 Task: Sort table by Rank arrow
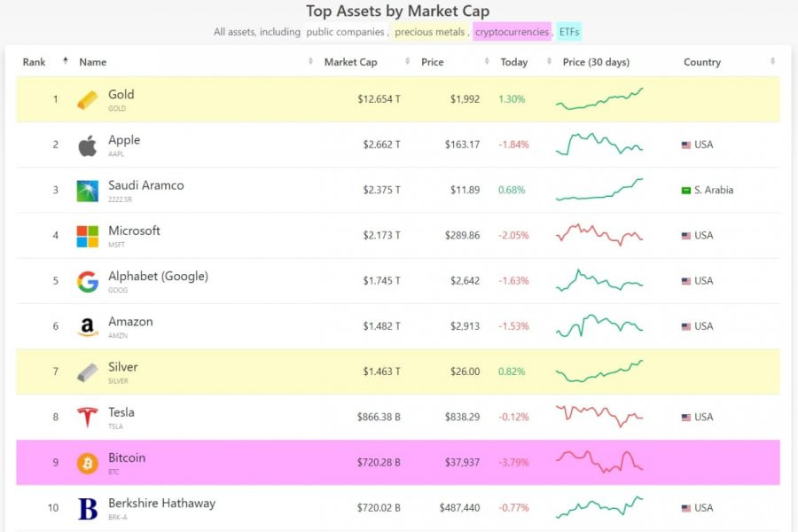65,61
